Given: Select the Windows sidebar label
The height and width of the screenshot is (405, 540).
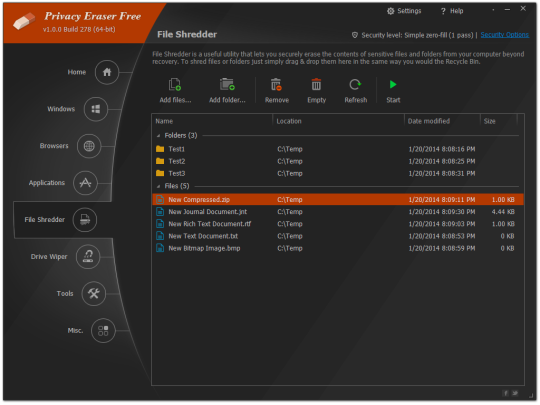Looking at the screenshot, I should pyautogui.click(x=61, y=109).
